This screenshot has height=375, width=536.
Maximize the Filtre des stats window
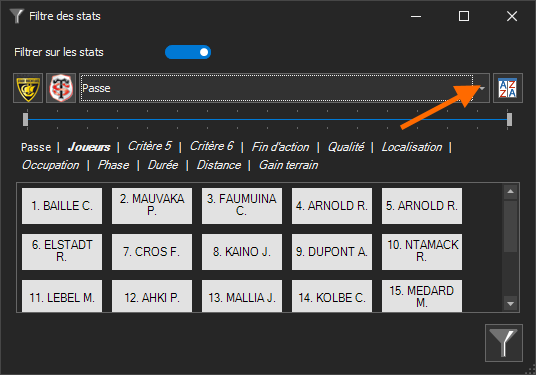464,16
